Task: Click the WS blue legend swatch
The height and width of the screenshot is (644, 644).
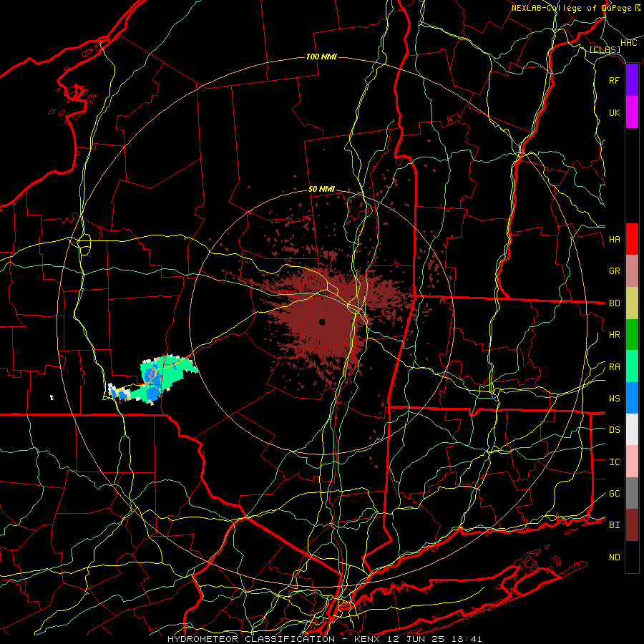Action: point(632,398)
